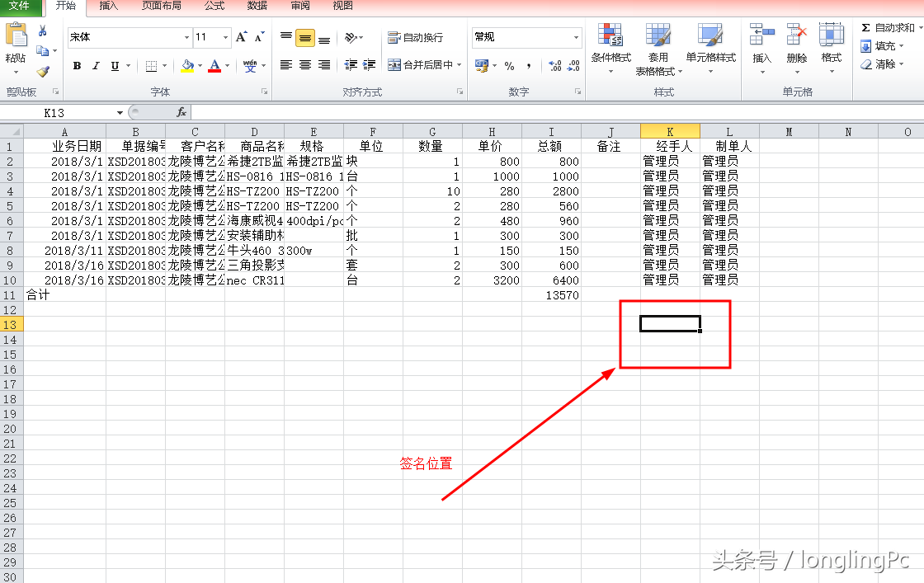Toggle italic formatting

pos(96,66)
